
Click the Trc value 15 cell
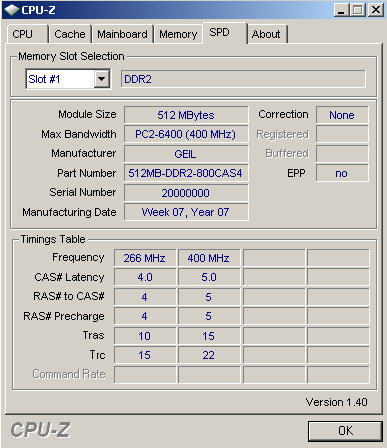click(145, 355)
